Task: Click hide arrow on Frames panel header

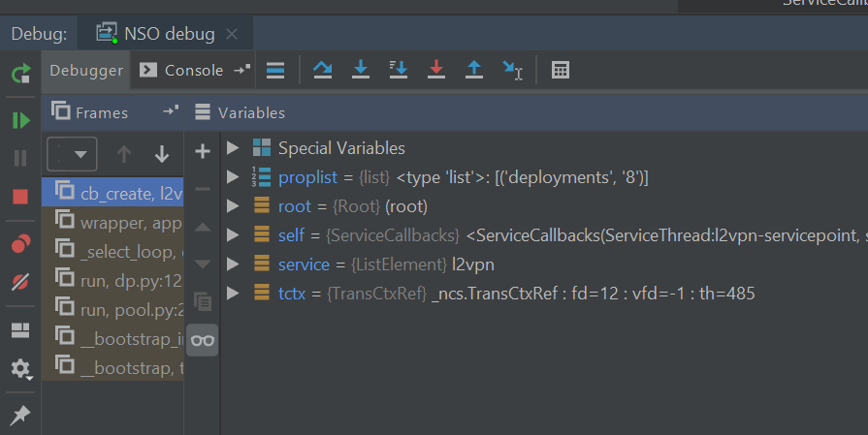Action: click(x=171, y=111)
